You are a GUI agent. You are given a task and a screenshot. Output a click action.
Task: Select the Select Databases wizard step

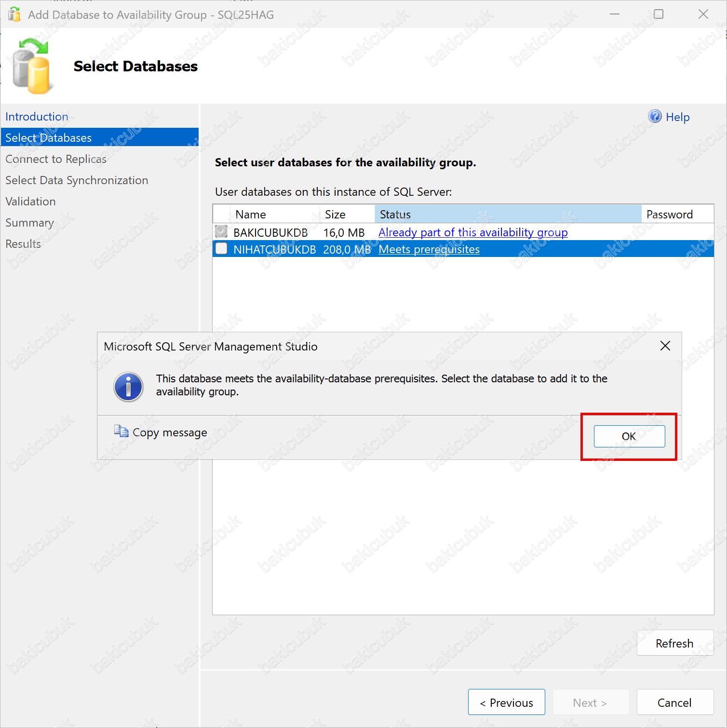click(x=48, y=138)
